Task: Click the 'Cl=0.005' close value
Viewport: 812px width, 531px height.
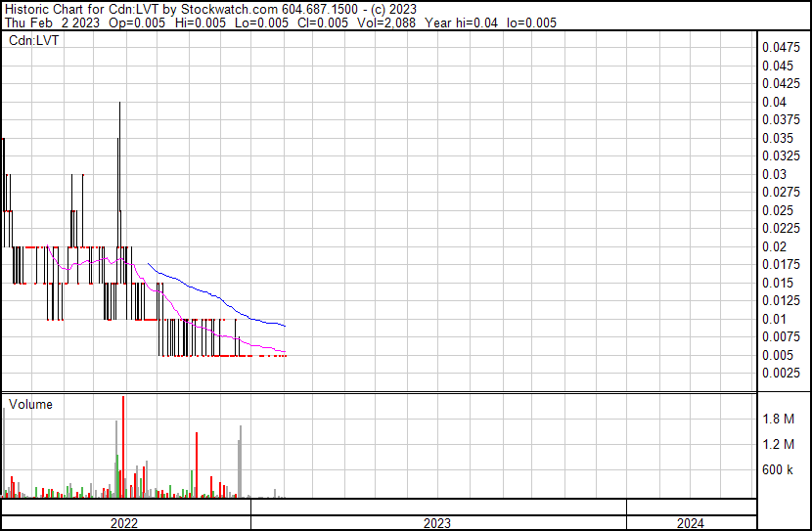Action: (323, 22)
